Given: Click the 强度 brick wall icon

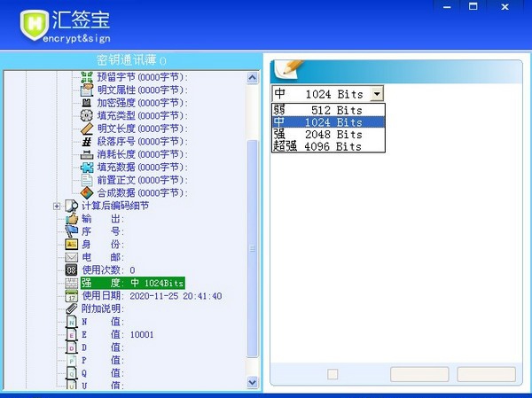Looking at the screenshot, I should (71, 284).
